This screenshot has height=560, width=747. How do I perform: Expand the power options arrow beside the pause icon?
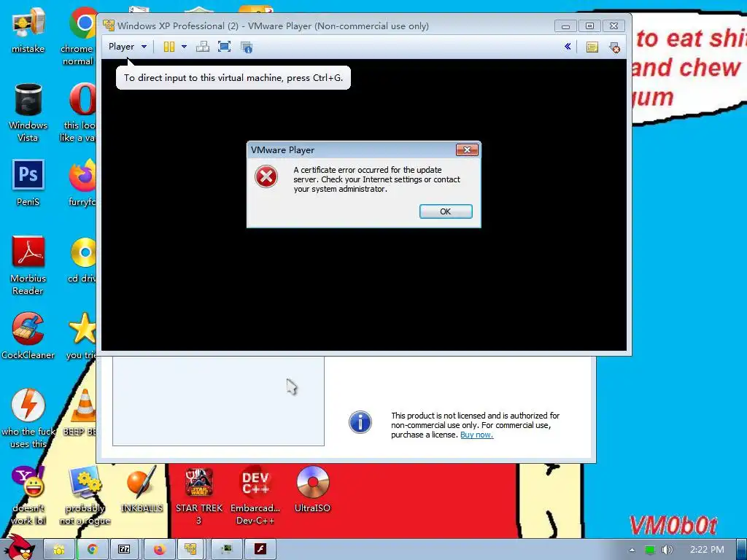(x=184, y=47)
